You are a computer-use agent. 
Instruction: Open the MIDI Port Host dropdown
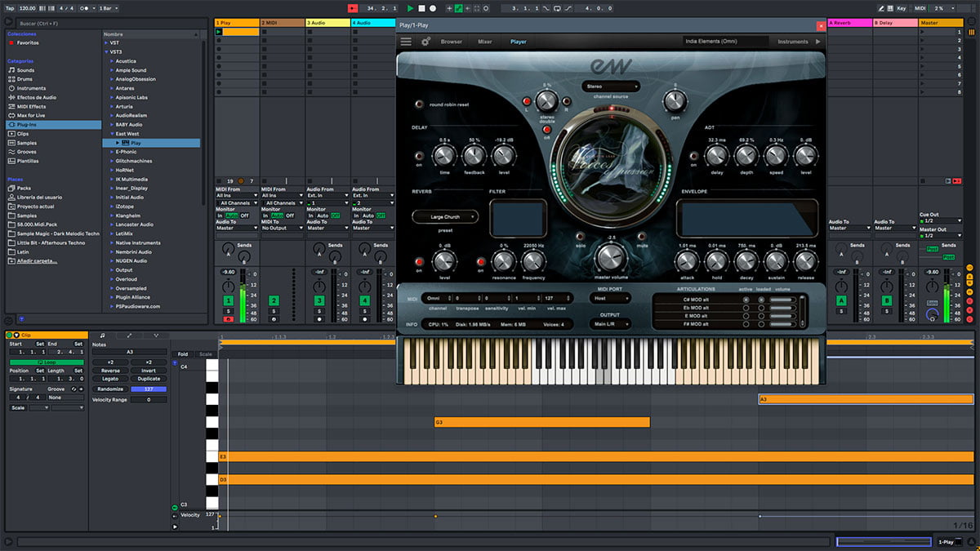coord(610,299)
